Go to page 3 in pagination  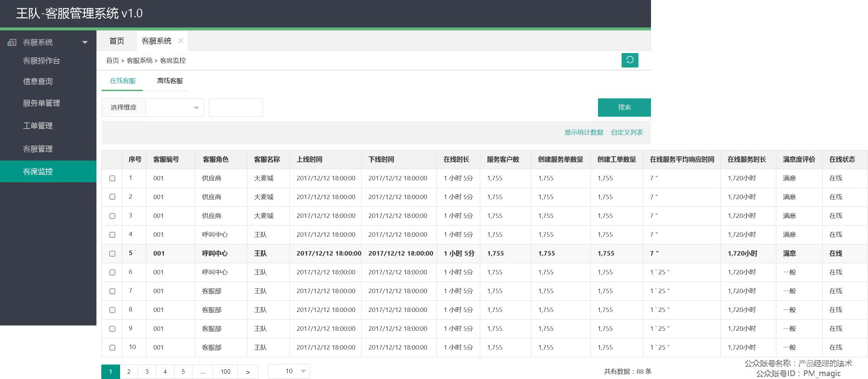[x=147, y=372]
